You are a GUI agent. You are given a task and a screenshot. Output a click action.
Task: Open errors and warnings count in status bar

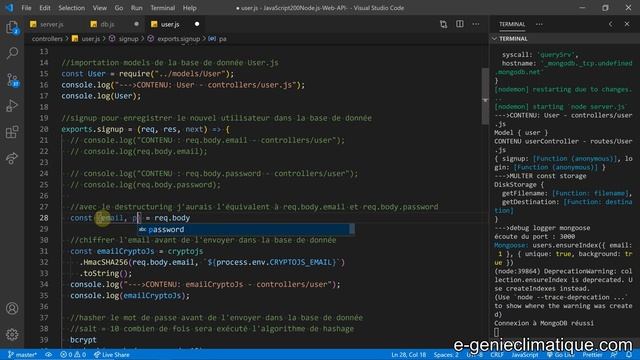73,355
